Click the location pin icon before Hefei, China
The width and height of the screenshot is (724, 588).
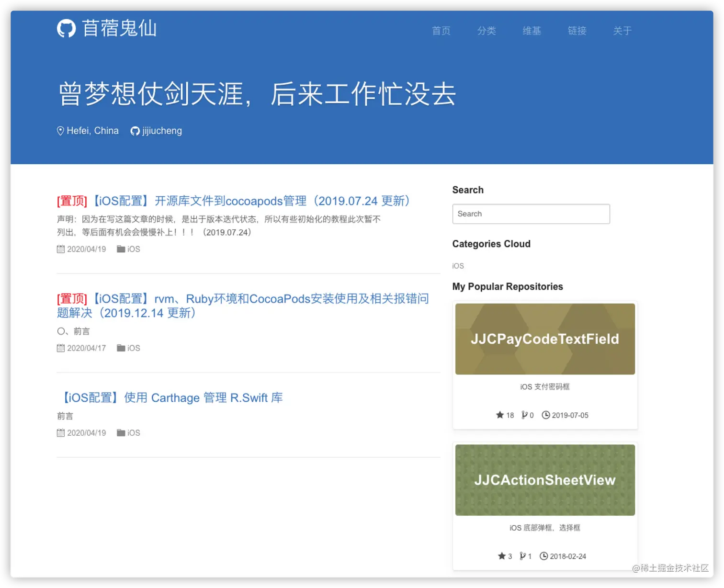pos(61,130)
